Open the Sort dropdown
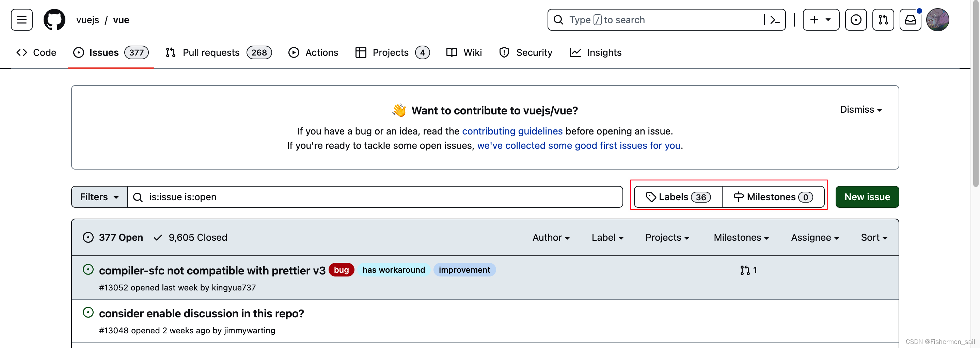The image size is (980, 348). coord(874,237)
